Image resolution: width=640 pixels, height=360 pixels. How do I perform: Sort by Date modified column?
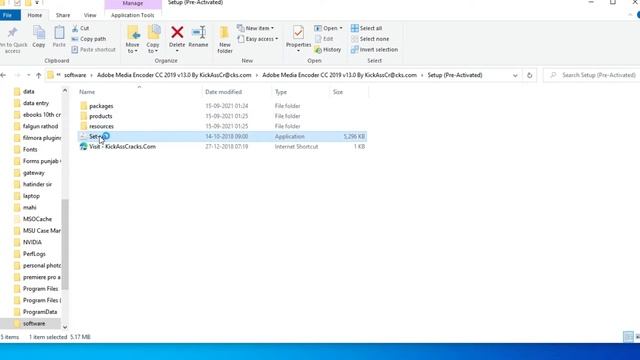coord(223,92)
